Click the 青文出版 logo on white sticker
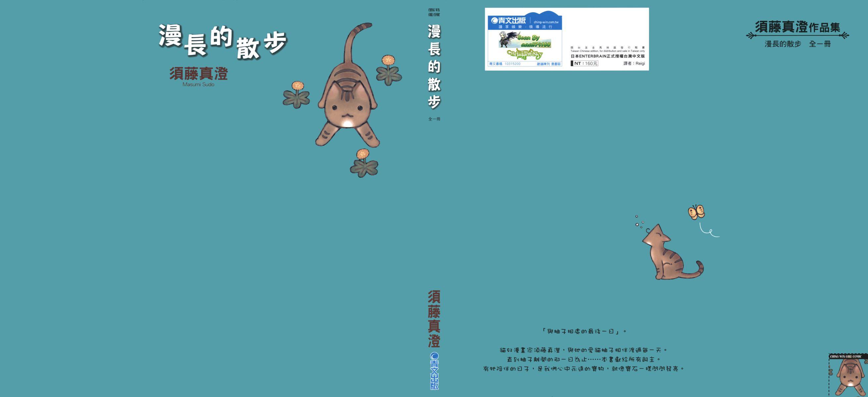This screenshot has height=397, width=868. 509,21
